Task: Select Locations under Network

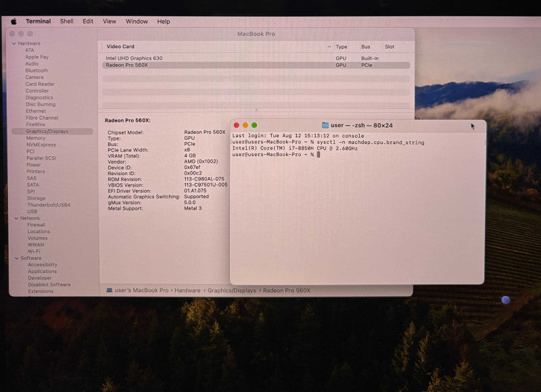Action: [39, 231]
